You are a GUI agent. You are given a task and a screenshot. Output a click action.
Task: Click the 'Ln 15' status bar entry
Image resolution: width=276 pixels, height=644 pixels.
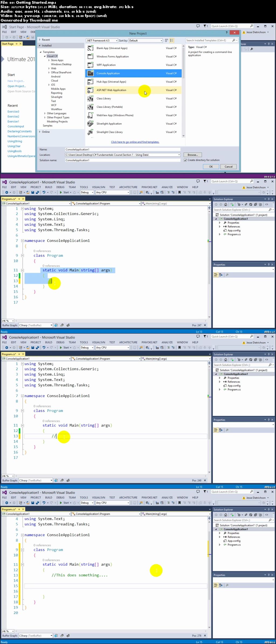(199, 642)
